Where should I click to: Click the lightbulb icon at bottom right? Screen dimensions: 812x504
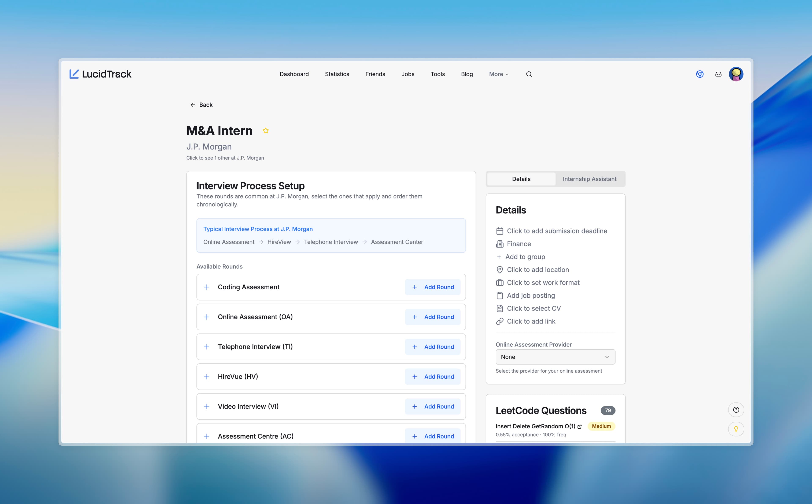(x=736, y=429)
